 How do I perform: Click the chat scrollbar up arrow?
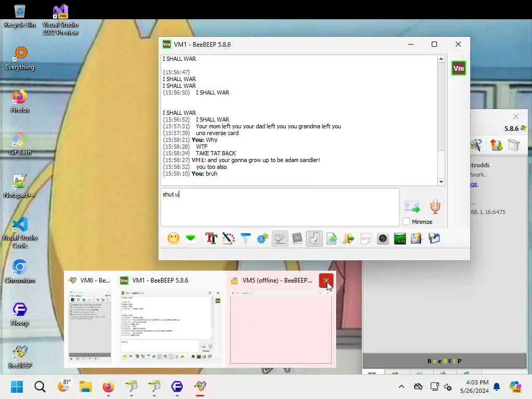tap(441, 59)
